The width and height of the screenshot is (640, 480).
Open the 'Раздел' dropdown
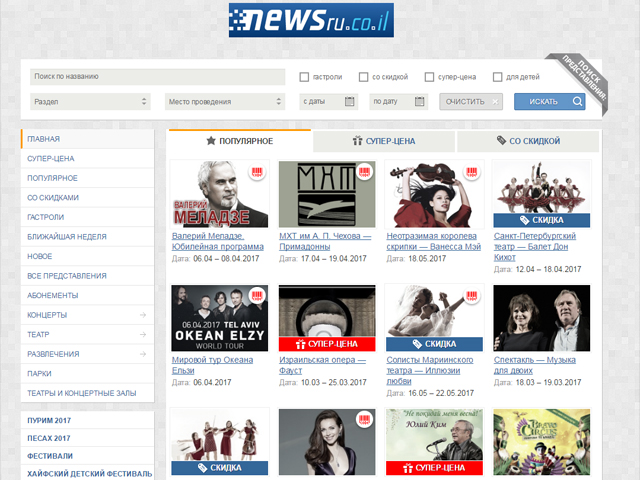[x=90, y=102]
